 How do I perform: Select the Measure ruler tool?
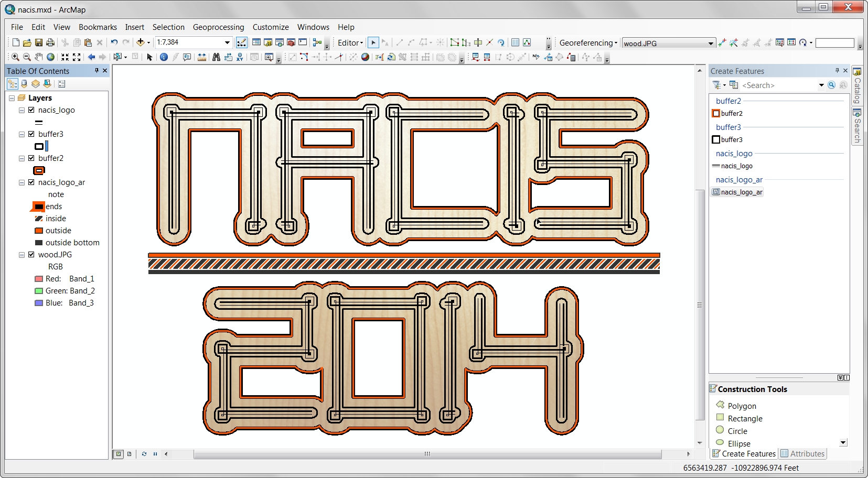point(201,57)
